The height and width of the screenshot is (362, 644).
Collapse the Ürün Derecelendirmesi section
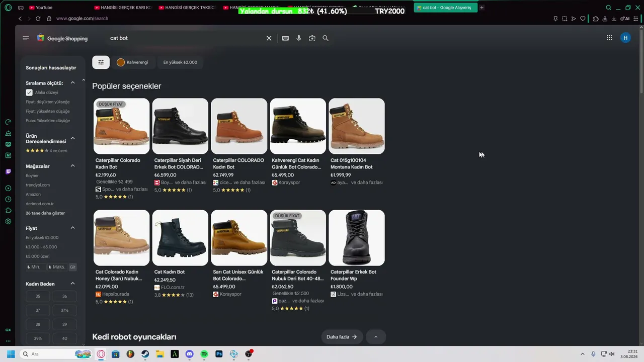(72, 138)
